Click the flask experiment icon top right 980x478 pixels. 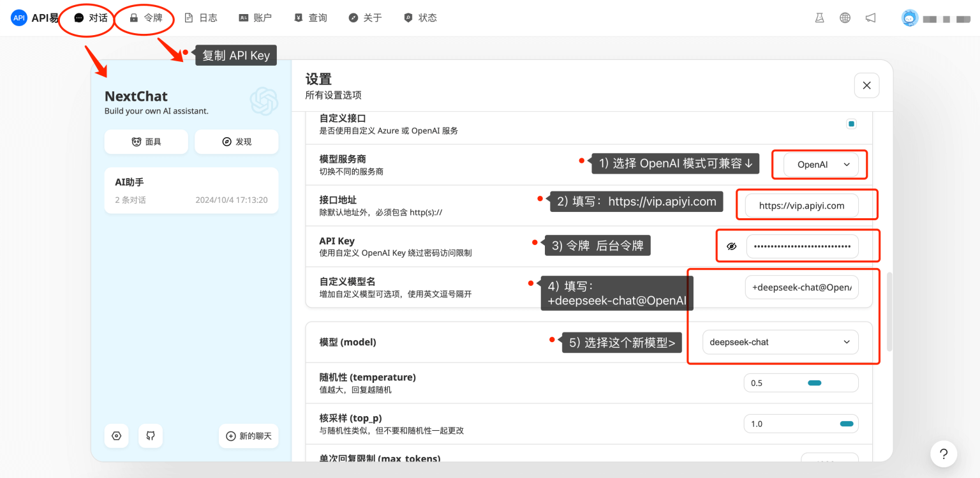coord(819,17)
